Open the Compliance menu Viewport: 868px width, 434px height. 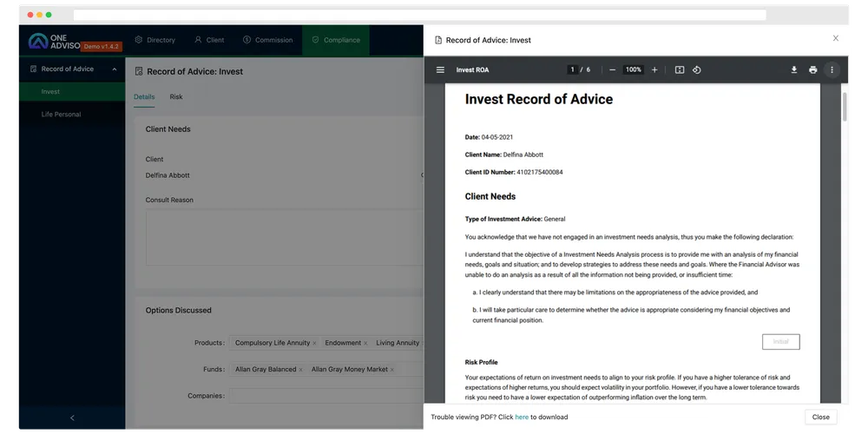[x=335, y=40]
